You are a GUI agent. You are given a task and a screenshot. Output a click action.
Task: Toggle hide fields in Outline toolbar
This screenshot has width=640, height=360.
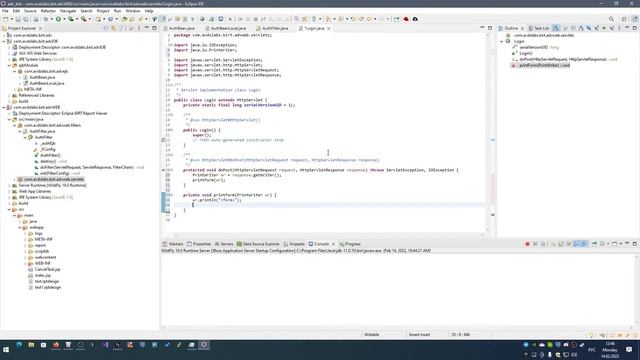[589, 28]
